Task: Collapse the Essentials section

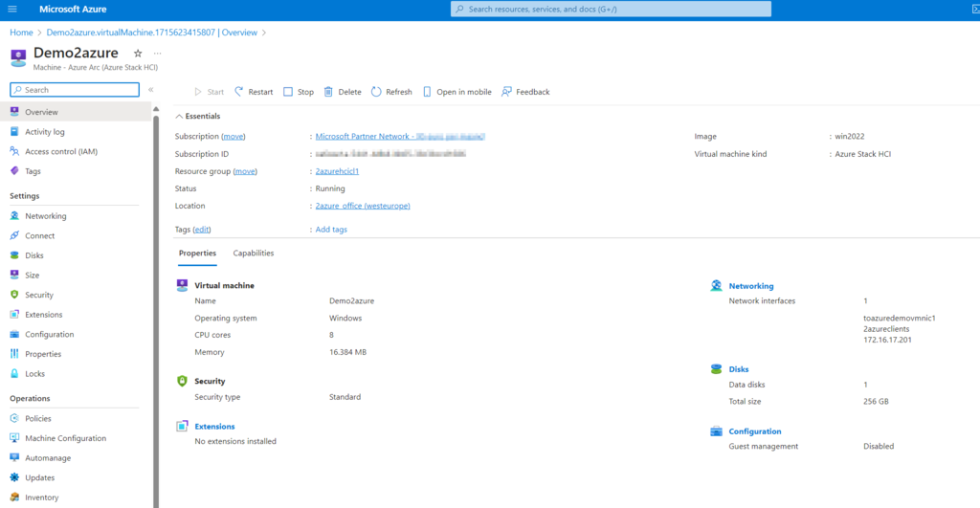Action: coord(197,116)
